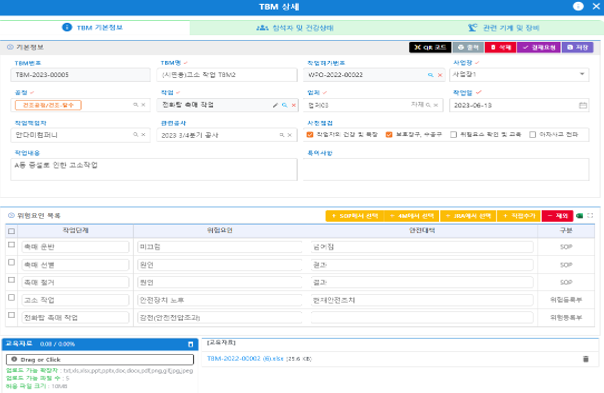Edit the 미끄럼 hazard factor field

(220, 247)
